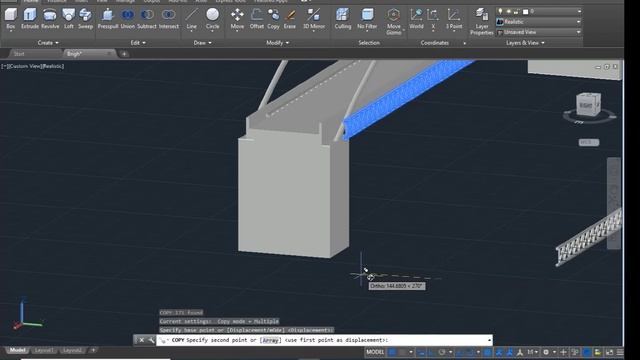Pick the Line draw tool
This screenshot has width=640, height=360.
(191, 19)
